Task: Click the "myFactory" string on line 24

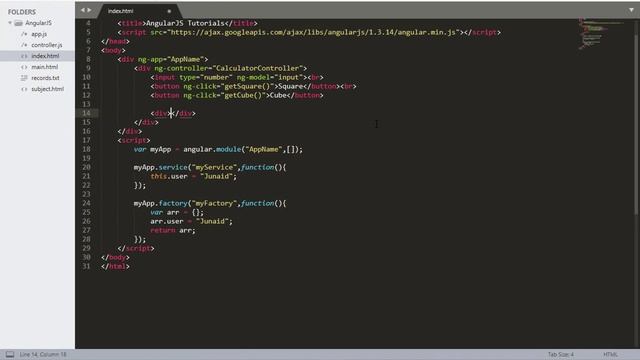Action: pos(214,203)
